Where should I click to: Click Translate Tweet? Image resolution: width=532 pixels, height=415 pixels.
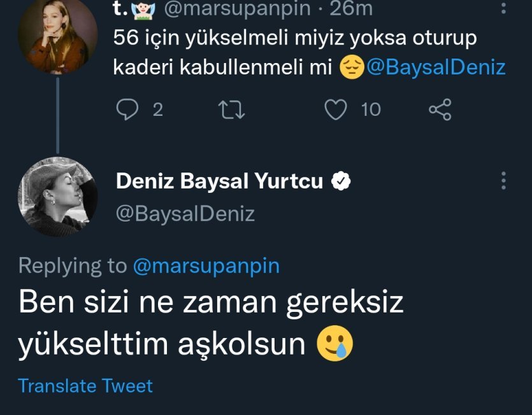click(x=85, y=385)
